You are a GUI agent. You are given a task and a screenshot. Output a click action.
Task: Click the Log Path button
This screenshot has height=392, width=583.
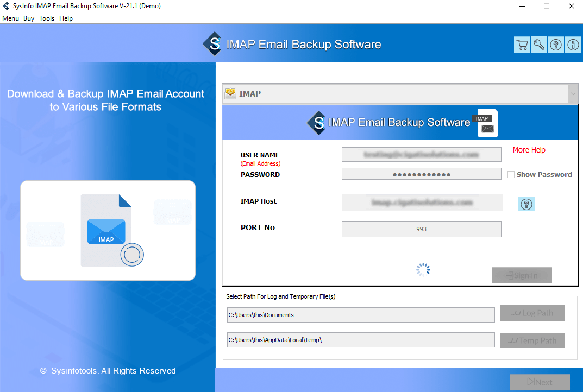tap(532, 313)
